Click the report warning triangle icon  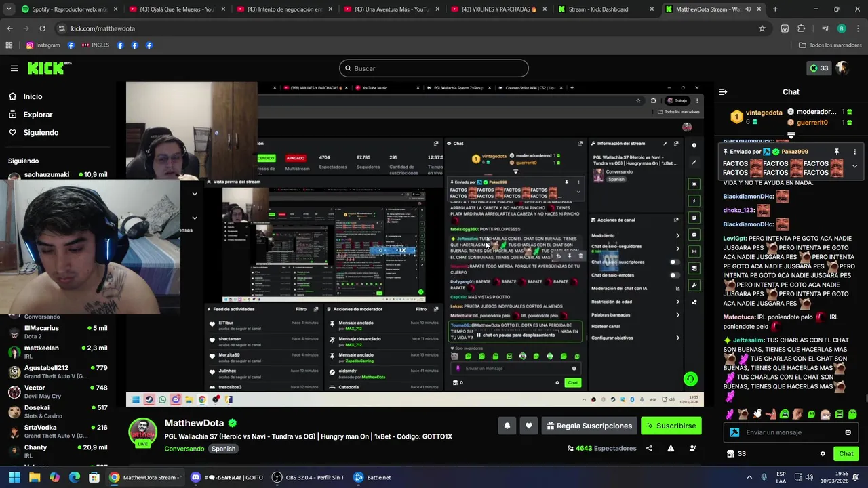[x=671, y=448]
